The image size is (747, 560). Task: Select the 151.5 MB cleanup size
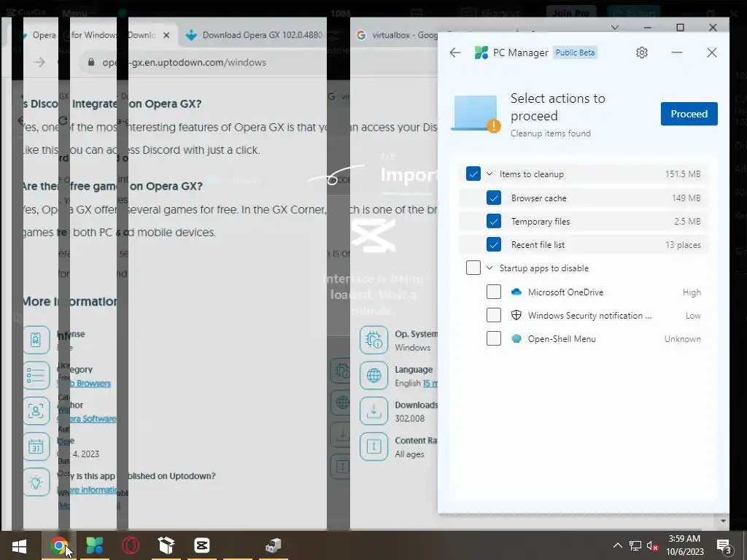tap(683, 174)
